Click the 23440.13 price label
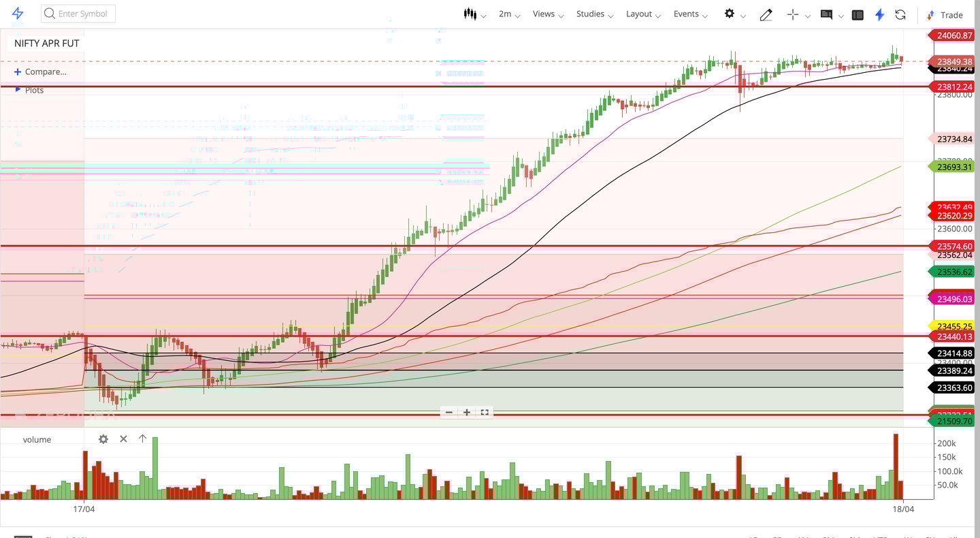 pyautogui.click(x=953, y=336)
